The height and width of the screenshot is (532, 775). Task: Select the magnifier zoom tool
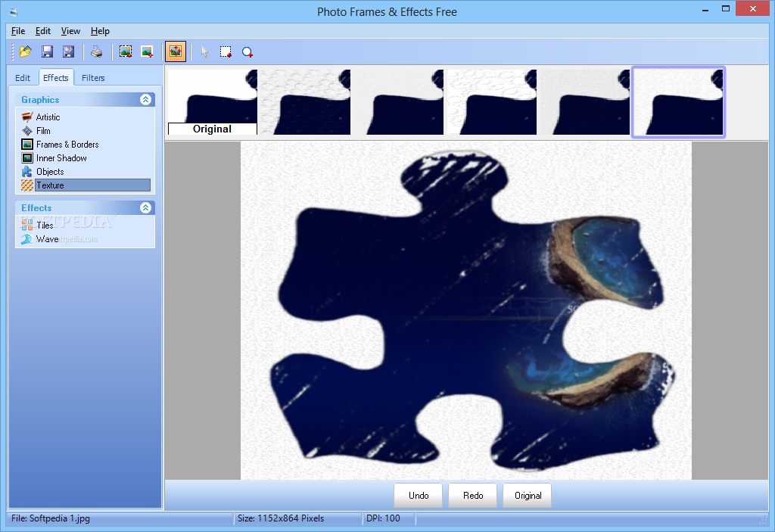[247, 52]
